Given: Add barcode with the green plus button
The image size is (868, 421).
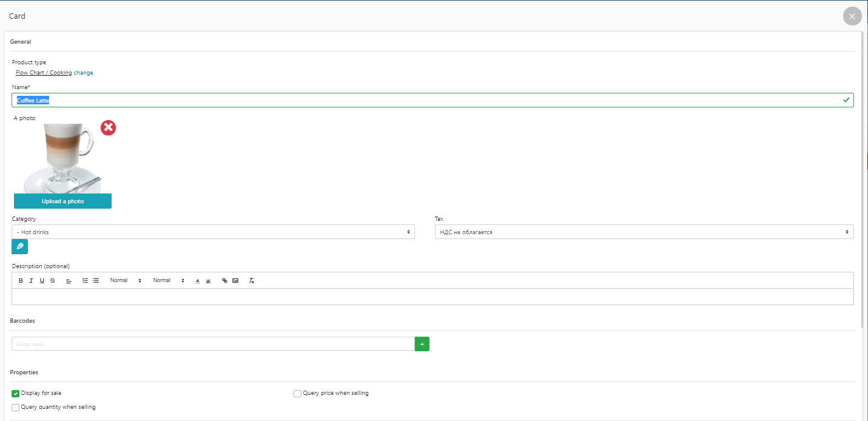Looking at the screenshot, I should pos(422,344).
